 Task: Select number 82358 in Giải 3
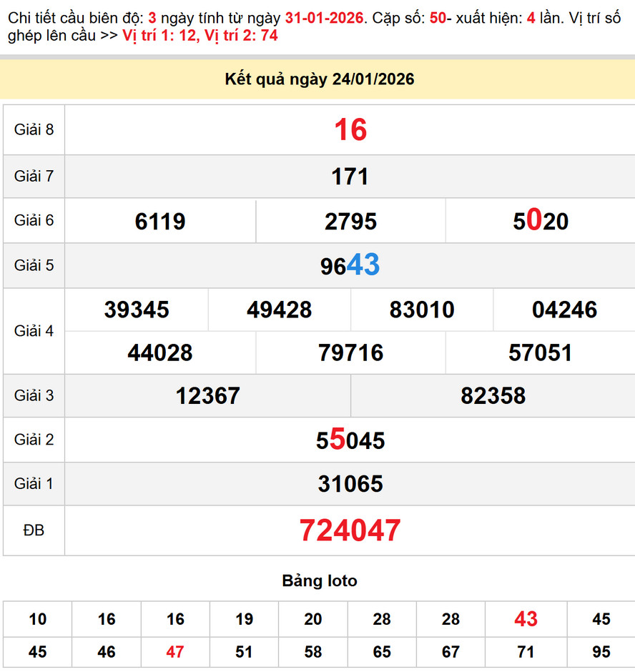pyautogui.click(x=492, y=396)
